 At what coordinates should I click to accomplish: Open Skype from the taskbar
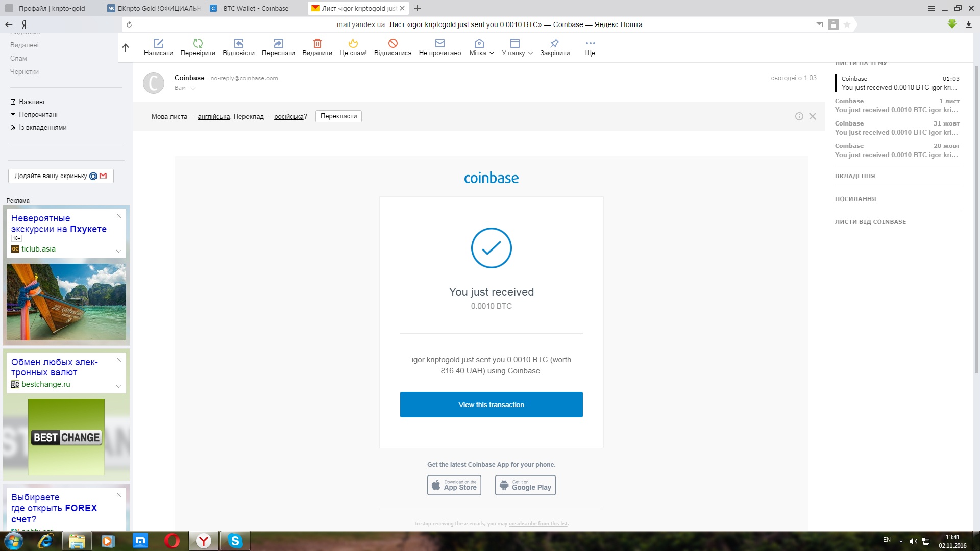(235, 541)
